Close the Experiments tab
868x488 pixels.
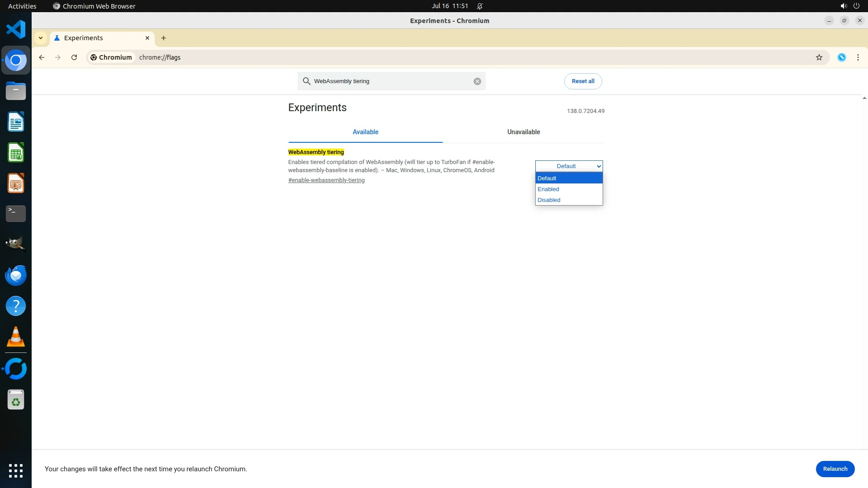pos(147,38)
